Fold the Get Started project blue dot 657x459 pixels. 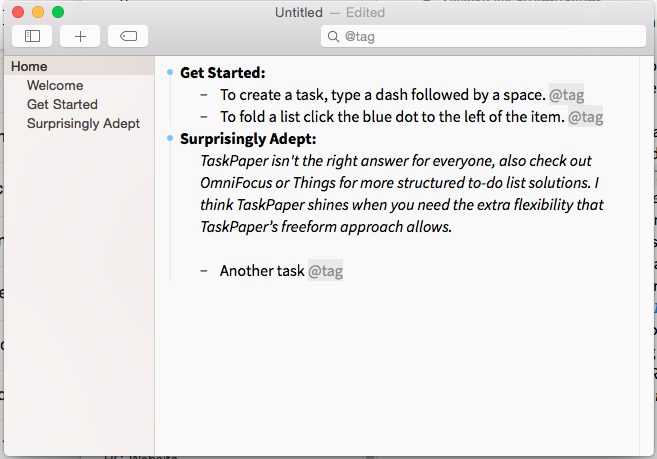pyautogui.click(x=170, y=72)
